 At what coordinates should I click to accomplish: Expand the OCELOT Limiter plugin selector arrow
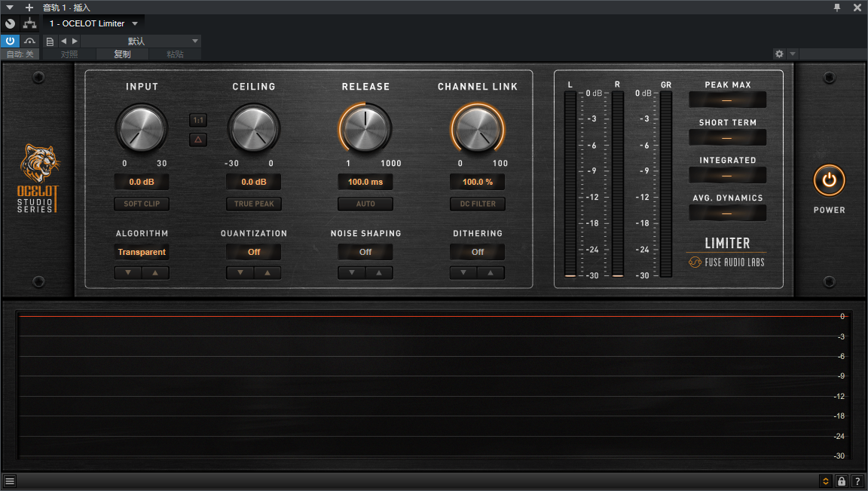(135, 24)
